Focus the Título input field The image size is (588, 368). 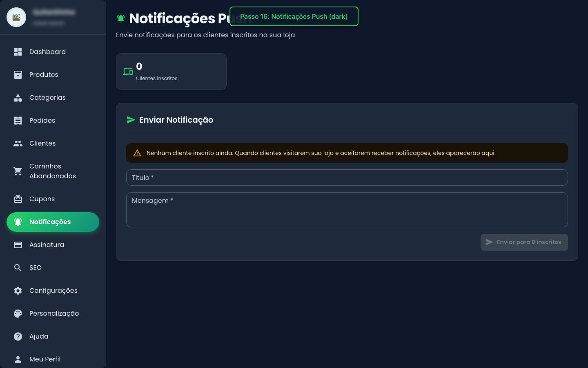(x=347, y=177)
